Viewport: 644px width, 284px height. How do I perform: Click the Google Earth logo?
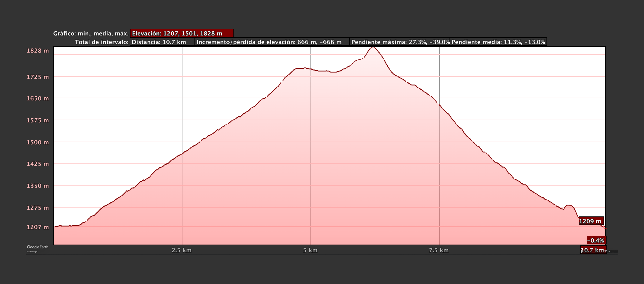(38, 247)
